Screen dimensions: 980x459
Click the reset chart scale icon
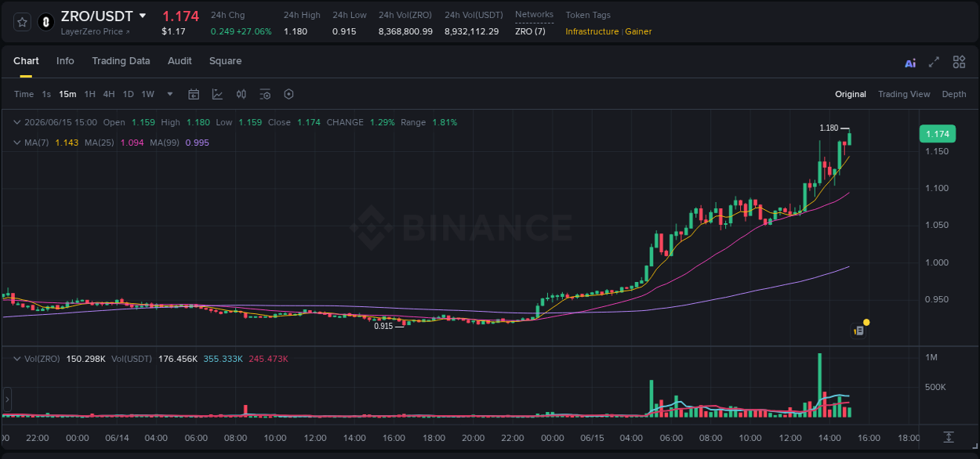(x=949, y=437)
